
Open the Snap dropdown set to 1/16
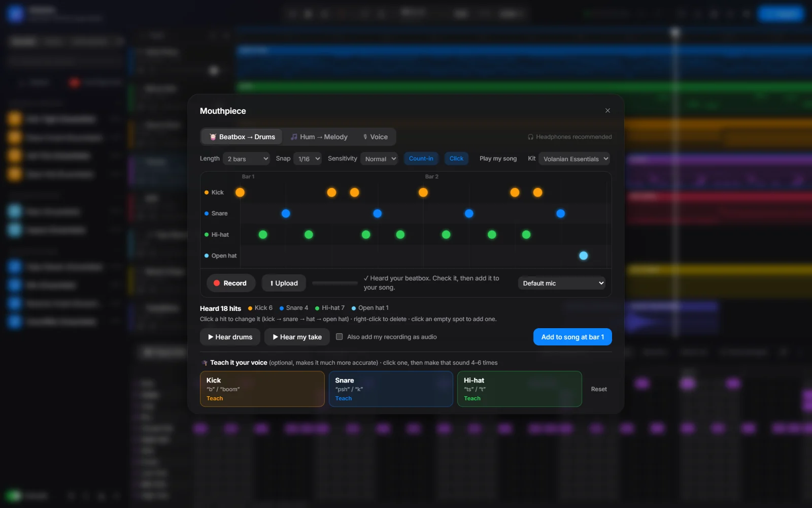point(308,159)
